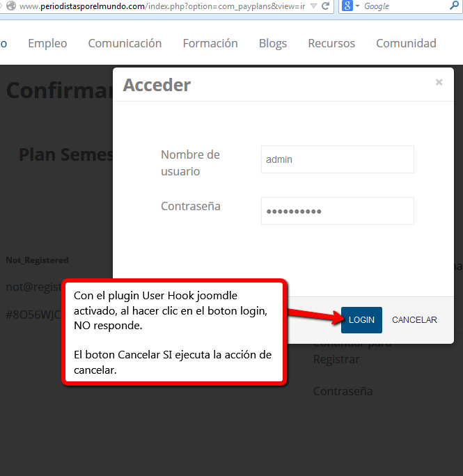The height and width of the screenshot is (476, 463).
Task: Open the Recursos menu
Action: [331, 43]
